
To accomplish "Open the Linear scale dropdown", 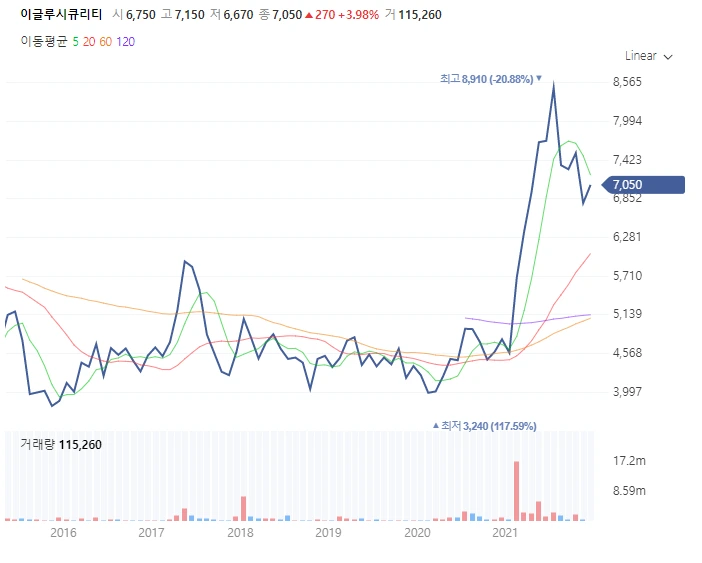I will pos(648,56).
